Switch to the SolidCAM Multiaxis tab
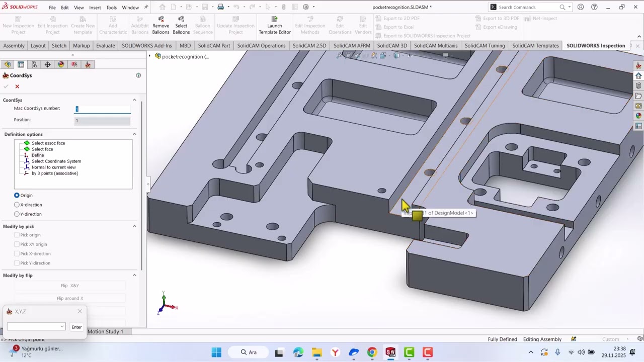The width and height of the screenshot is (644, 362). tap(436, 45)
